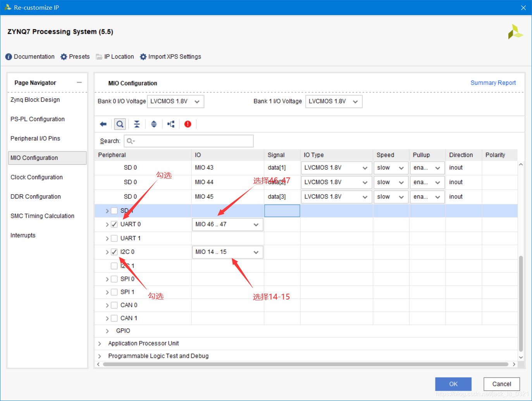Open Peripheral I/O Pins page
Screen dimensions: 532x401
35,139
